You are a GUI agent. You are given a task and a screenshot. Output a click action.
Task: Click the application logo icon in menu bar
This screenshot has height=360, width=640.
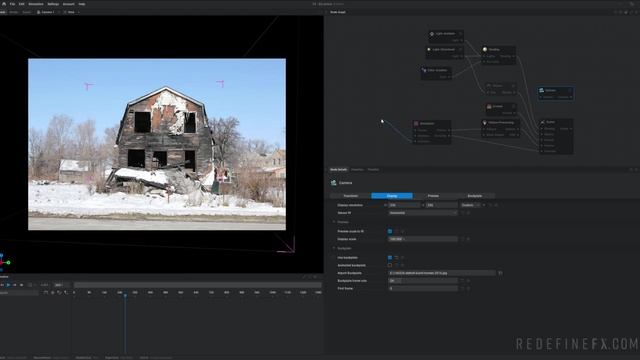[x=4, y=4]
